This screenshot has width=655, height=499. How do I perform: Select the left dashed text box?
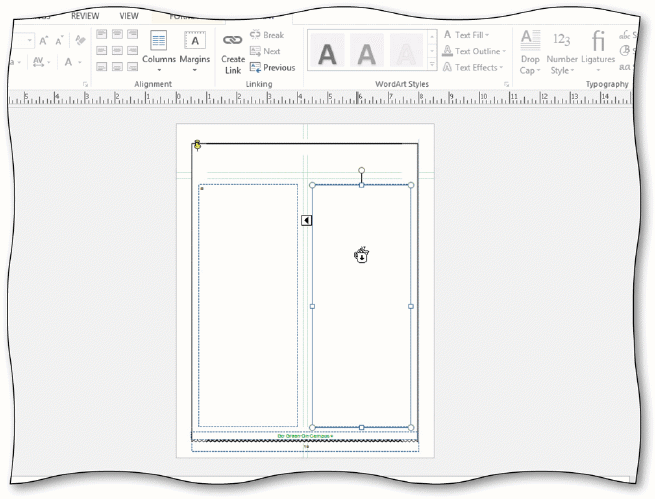(248, 305)
